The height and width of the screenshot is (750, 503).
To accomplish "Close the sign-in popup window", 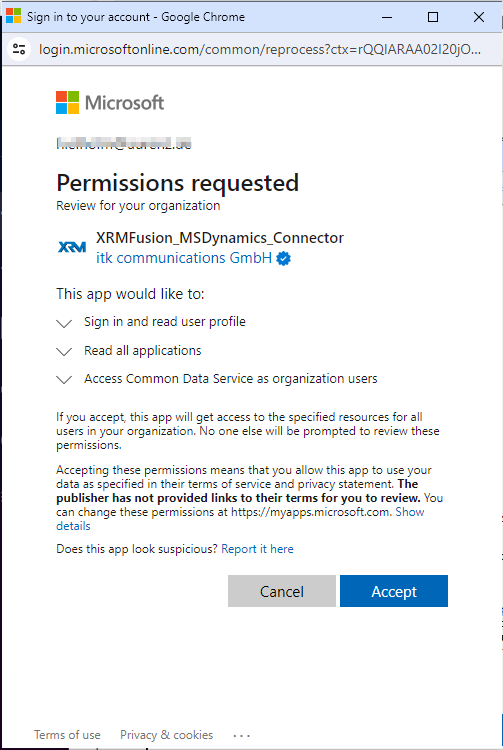I will pyautogui.click(x=479, y=17).
